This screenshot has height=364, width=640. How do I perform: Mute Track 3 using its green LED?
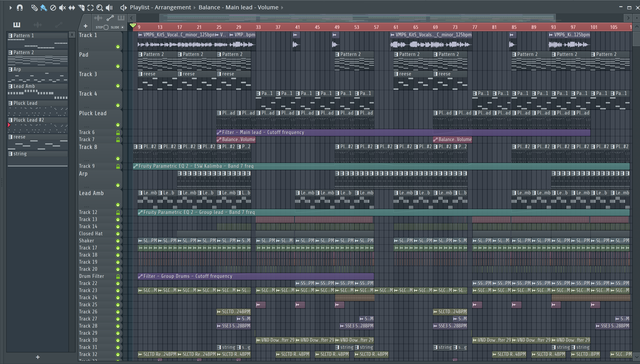(118, 86)
